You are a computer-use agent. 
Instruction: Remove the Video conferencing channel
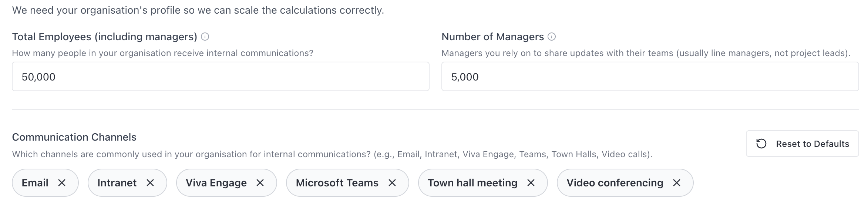(x=677, y=183)
